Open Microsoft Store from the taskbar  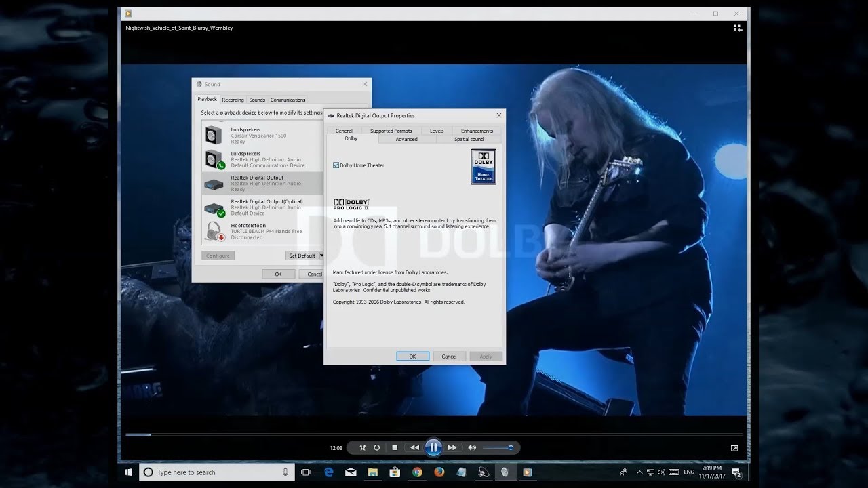coord(395,472)
